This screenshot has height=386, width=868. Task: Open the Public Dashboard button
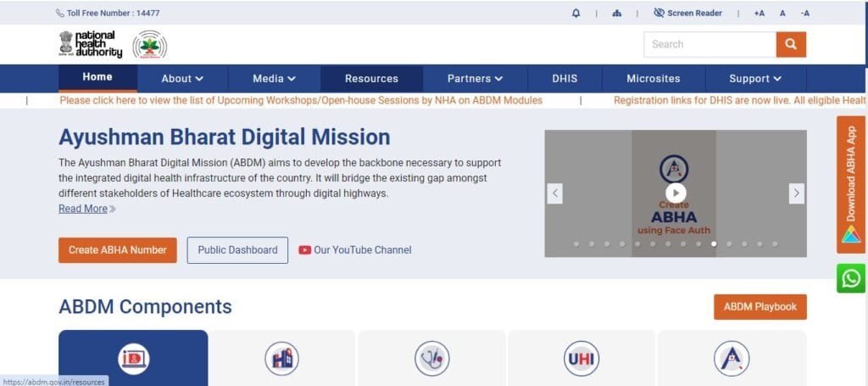click(237, 249)
